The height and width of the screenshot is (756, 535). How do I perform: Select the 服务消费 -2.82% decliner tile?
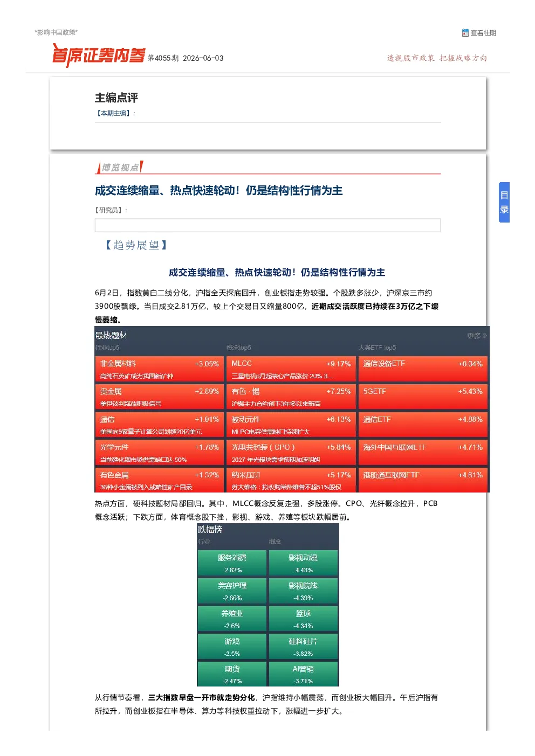[x=232, y=563]
